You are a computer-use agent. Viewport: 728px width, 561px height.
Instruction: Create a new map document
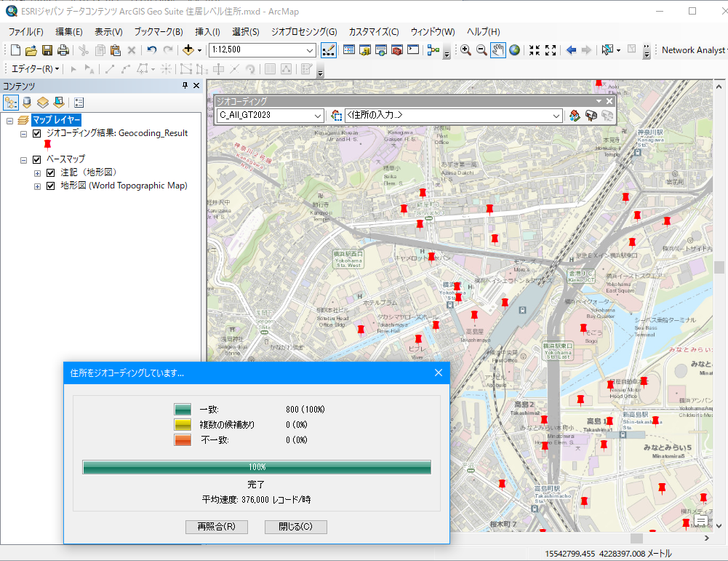[x=15, y=50]
